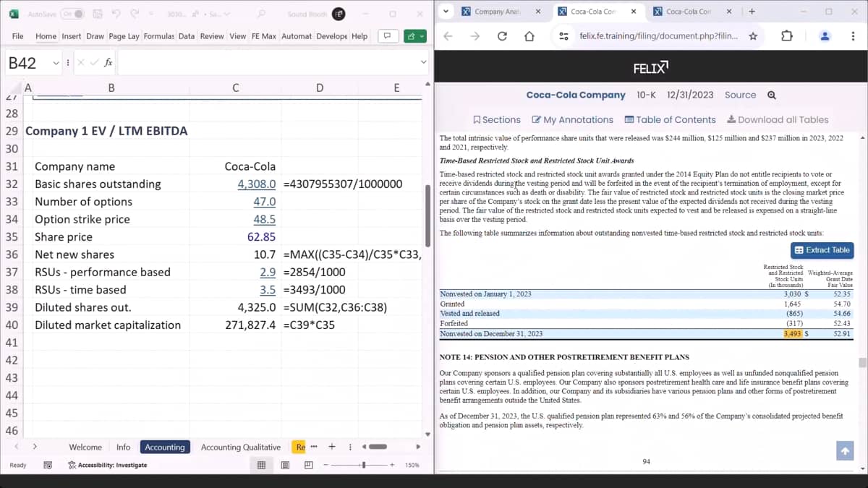
Task: Reload the Felix page
Action: pyautogui.click(x=502, y=36)
